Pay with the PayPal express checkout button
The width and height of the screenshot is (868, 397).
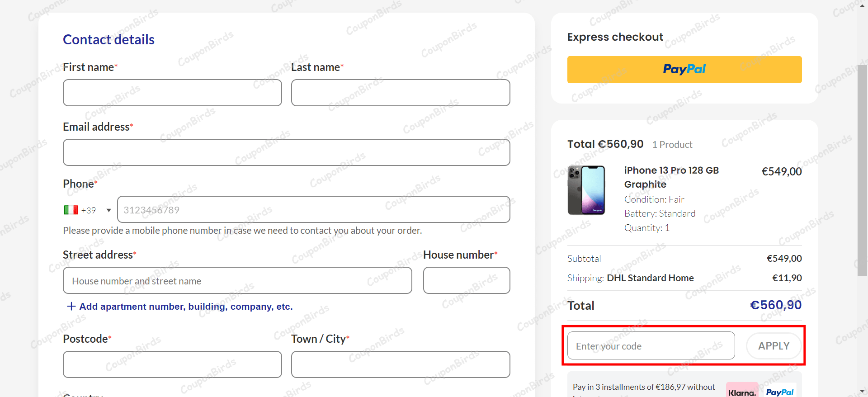click(684, 70)
